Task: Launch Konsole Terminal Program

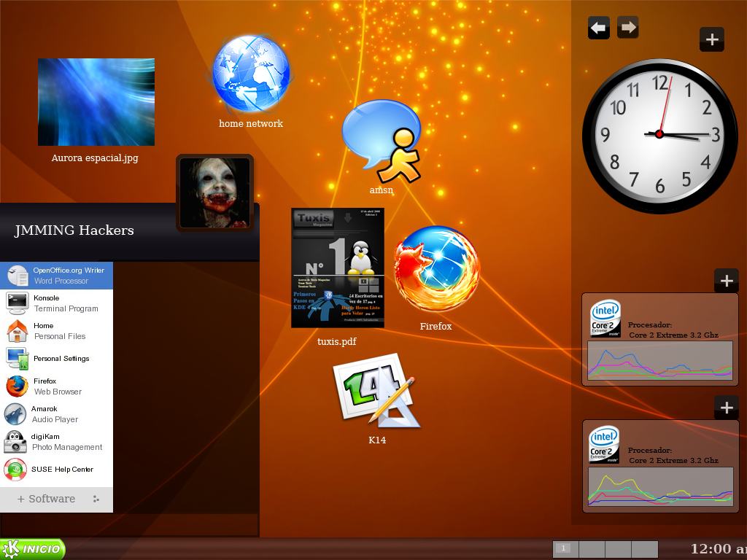Action: pyautogui.click(x=56, y=303)
